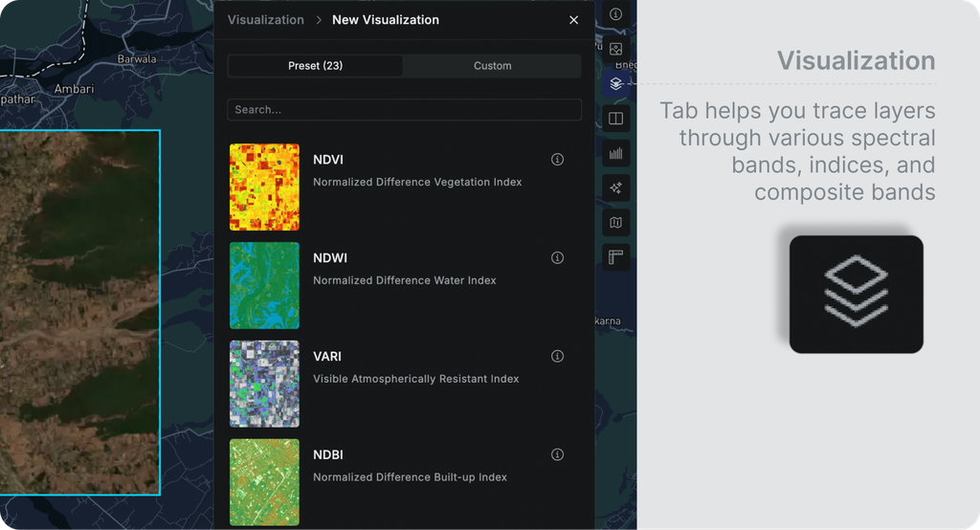Image resolution: width=980 pixels, height=530 pixels.
Task: Open the info icon in the sidebar
Action: 615,13
